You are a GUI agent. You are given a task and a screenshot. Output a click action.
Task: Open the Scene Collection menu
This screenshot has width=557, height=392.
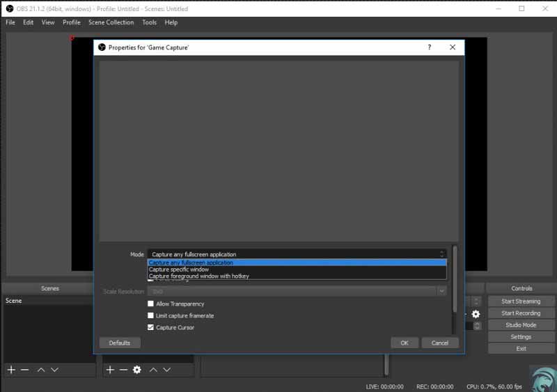pyautogui.click(x=111, y=22)
